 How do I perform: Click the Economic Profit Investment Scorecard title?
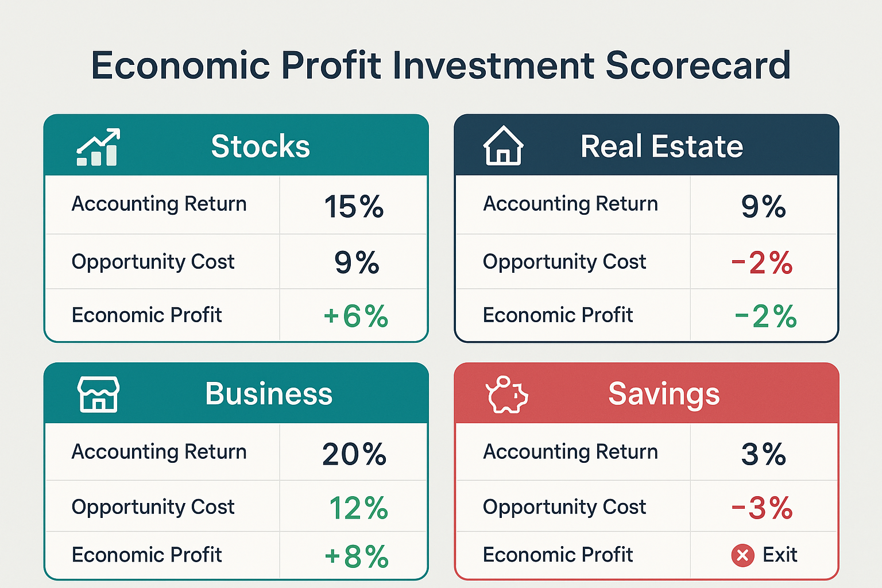441,65
